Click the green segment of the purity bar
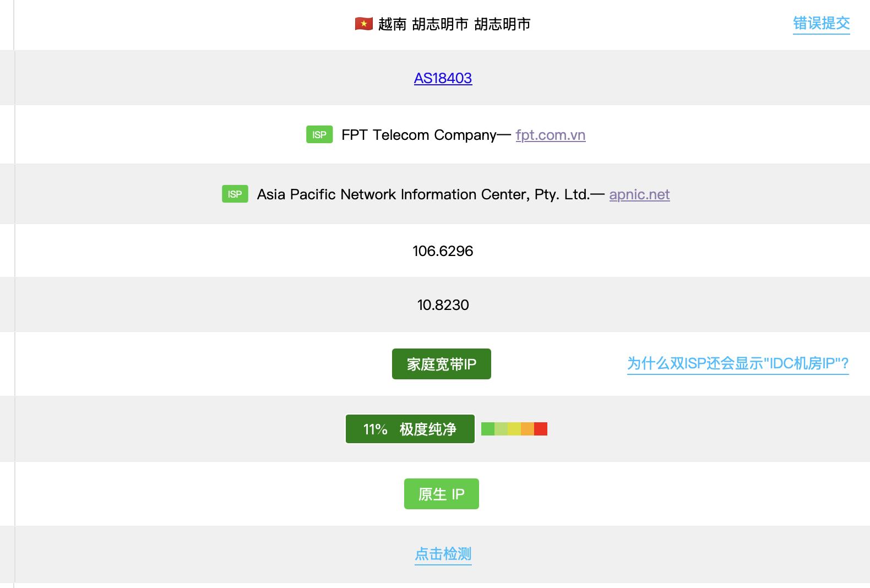870x588 pixels. point(488,429)
